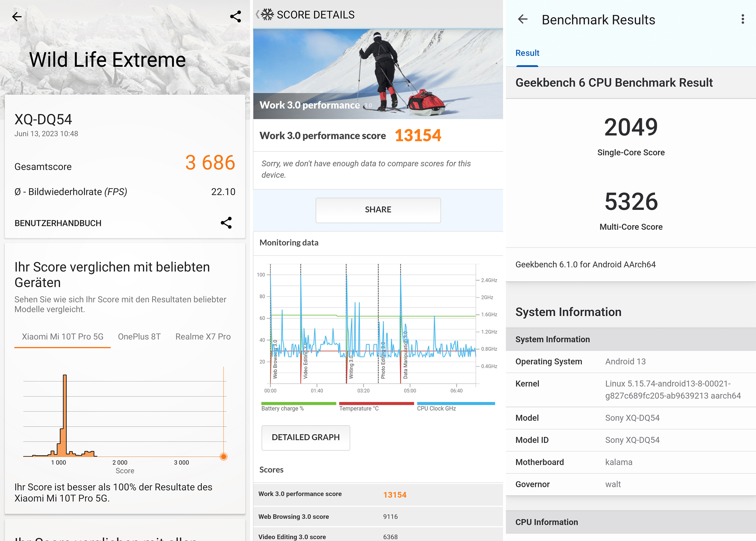Tap orange score marker on histogram
The image size is (756, 541).
coord(224,457)
